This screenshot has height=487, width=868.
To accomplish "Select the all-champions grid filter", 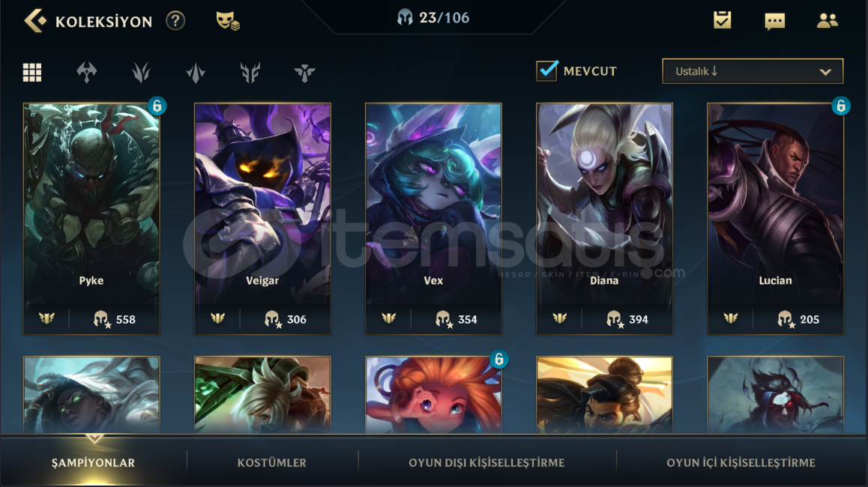I will point(32,72).
